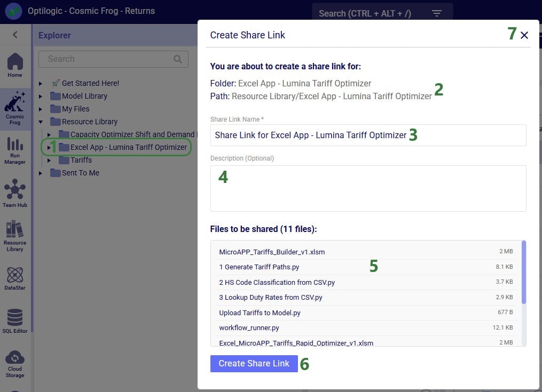Click the 12.1 KB size value
The height and width of the screenshot is (392, 542).
coord(502,327)
